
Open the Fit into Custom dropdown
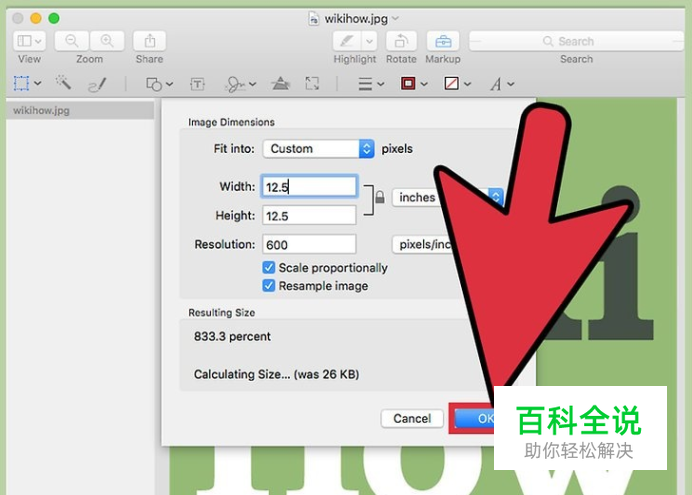(318, 149)
